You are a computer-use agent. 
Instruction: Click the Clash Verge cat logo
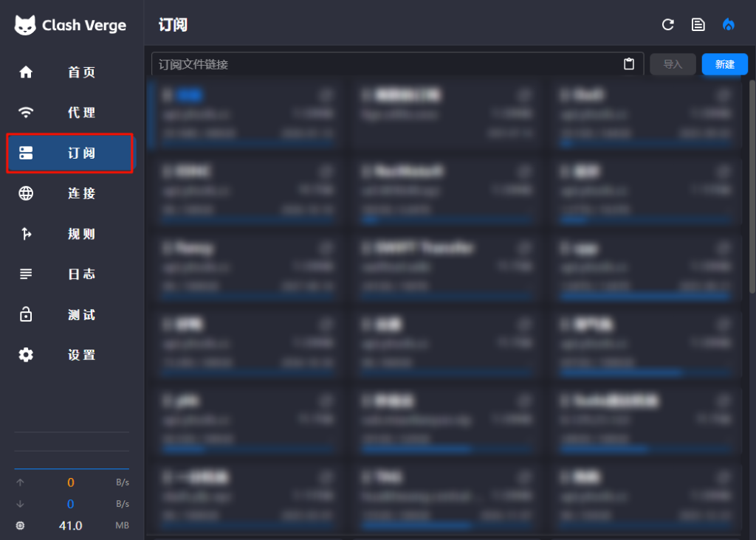click(x=25, y=24)
